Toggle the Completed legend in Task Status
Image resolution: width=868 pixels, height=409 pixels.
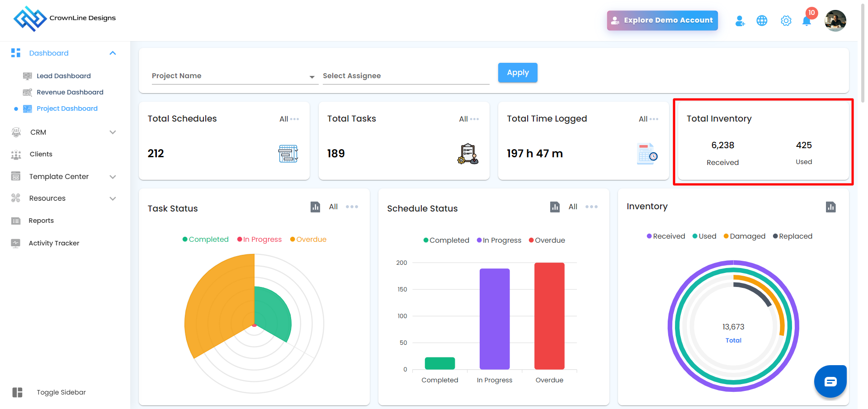click(205, 240)
